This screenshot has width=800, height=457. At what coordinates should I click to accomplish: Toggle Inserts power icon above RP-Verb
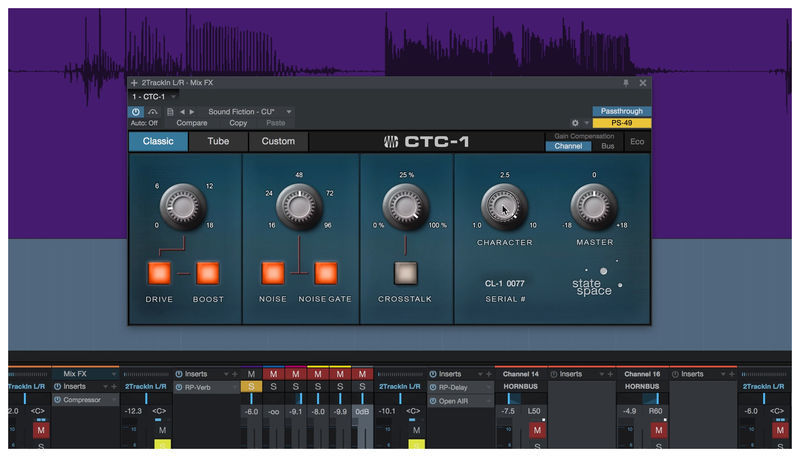[x=179, y=374]
